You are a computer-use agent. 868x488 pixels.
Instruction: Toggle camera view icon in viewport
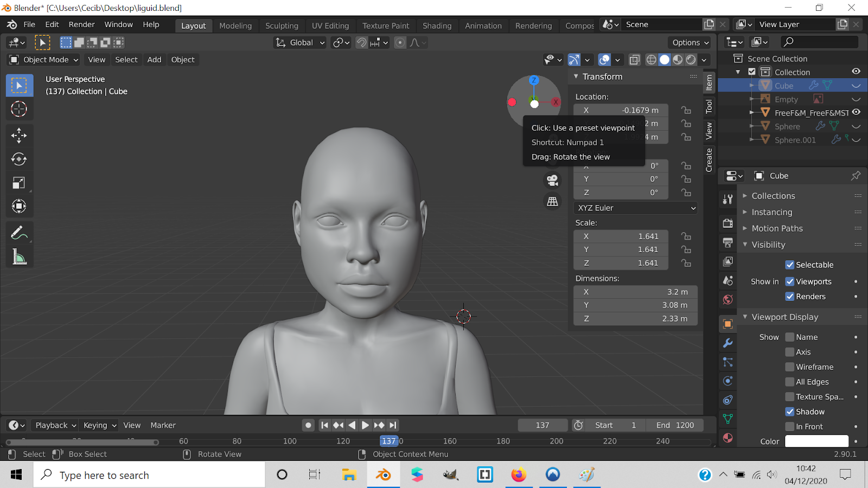pyautogui.click(x=552, y=180)
